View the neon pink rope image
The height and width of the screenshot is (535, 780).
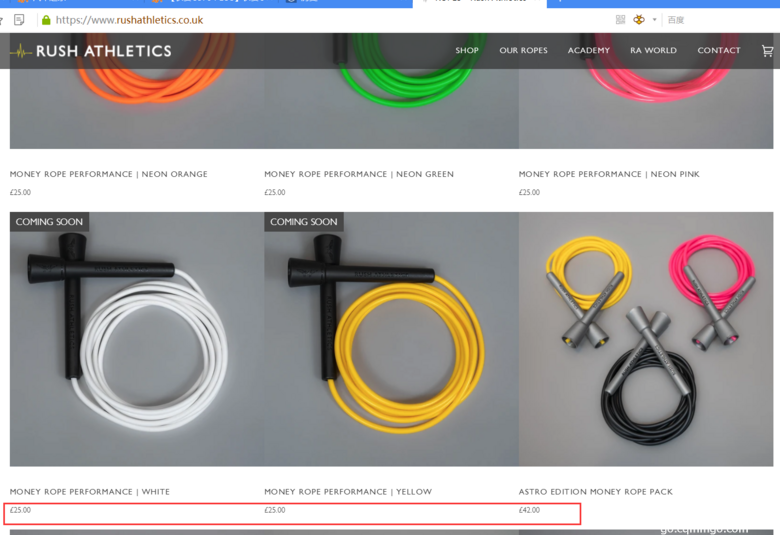pyautogui.click(x=646, y=108)
